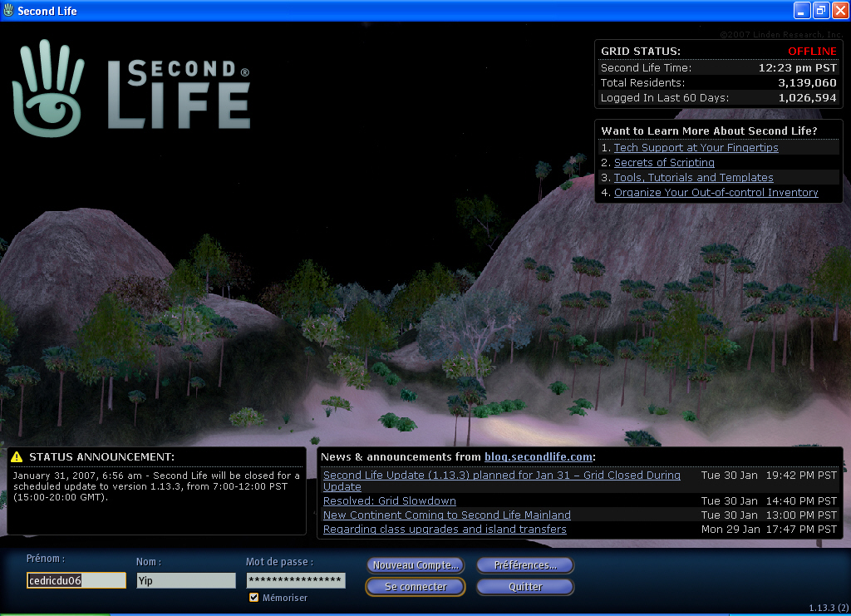851x616 pixels.
Task: Click the Second Life hand logo
Action: [x=48, y=88]
